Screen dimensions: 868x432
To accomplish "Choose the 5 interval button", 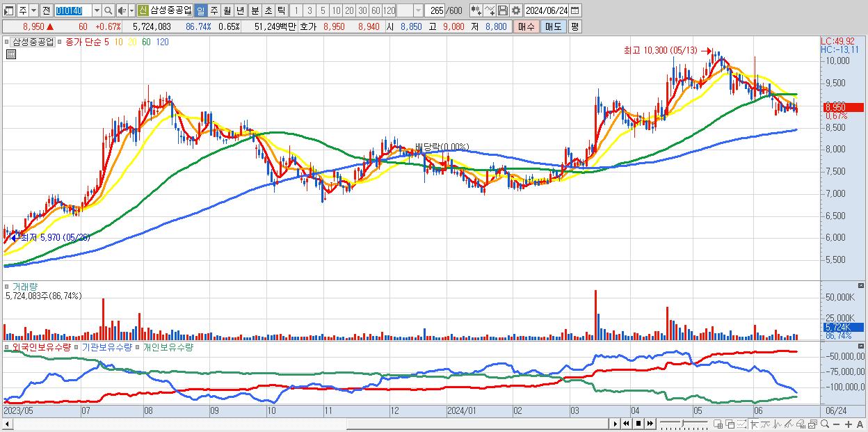I will pyautogui.click(x=323, y=10).
